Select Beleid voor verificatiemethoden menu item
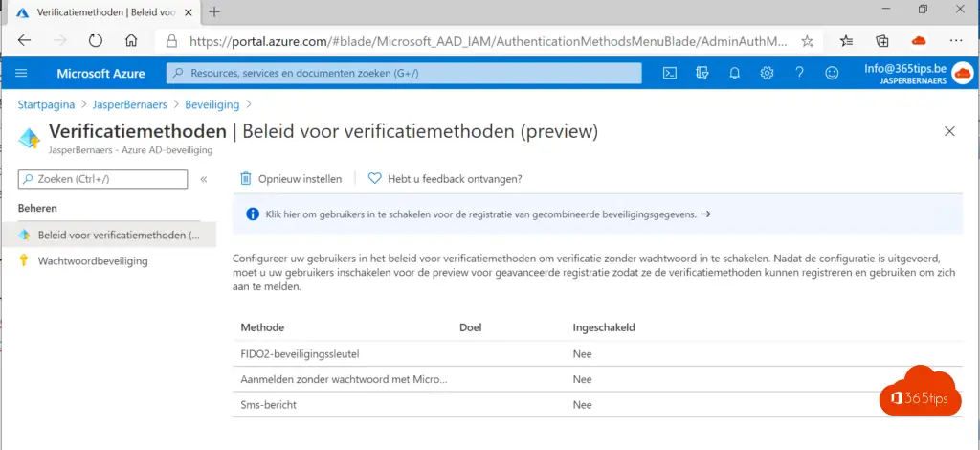Image resolution: width=980 pixels, height=450 pixels. (119, 235)
